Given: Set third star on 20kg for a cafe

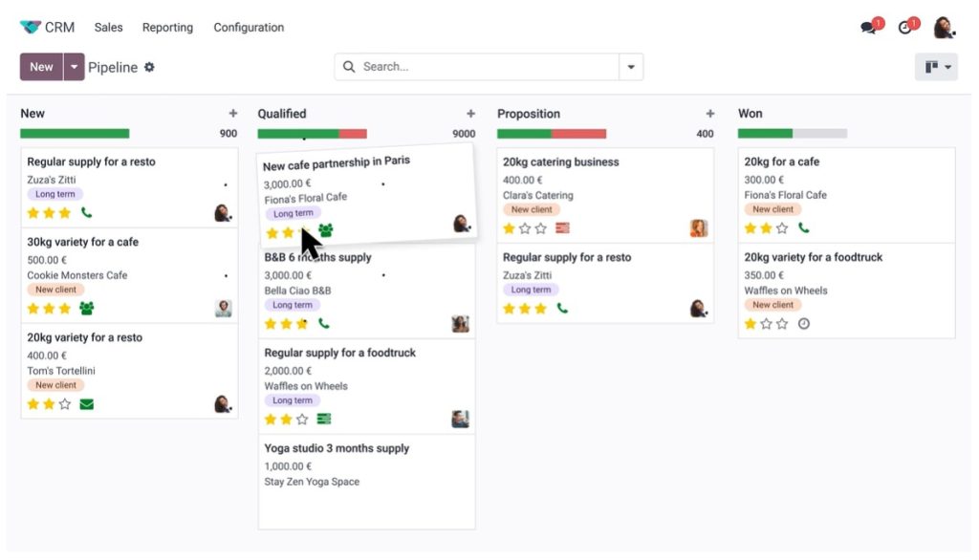Looking at the screenshot, I should (x=780, y=227).
